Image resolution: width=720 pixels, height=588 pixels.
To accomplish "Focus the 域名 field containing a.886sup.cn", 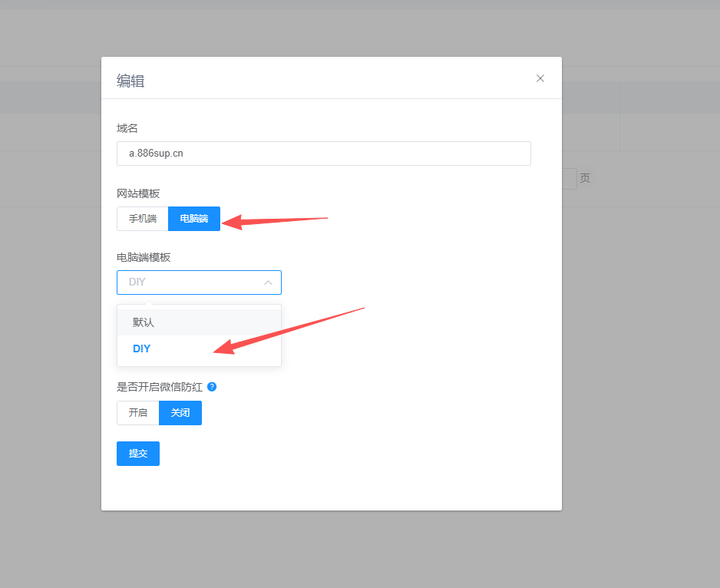I will pyautogui.click(x=323, y=154).
